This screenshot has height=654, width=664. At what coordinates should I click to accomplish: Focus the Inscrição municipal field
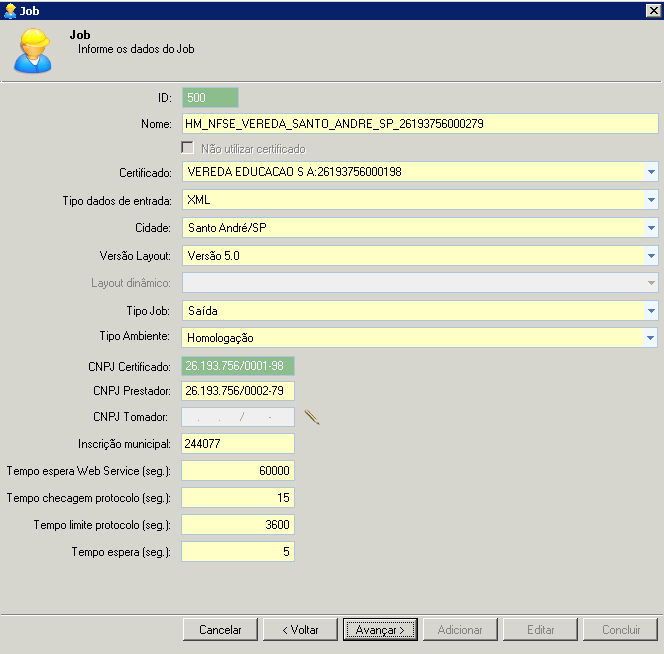tap(238, 444)
